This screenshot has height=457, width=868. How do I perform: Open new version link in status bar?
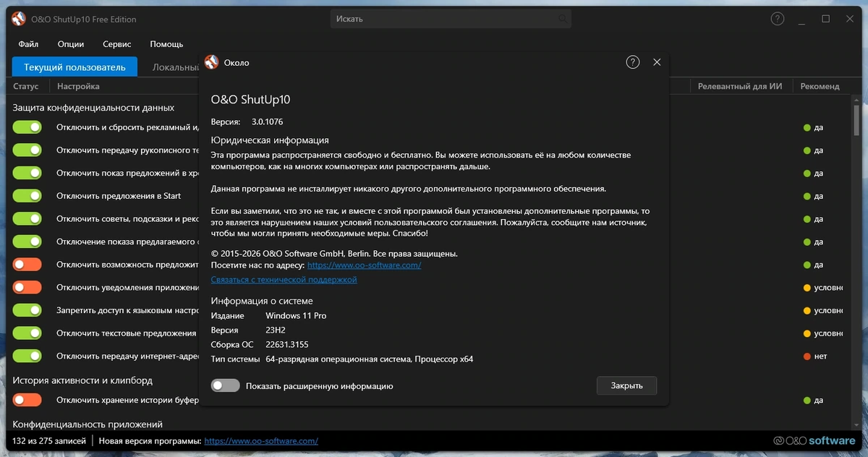tap(261, 440)
